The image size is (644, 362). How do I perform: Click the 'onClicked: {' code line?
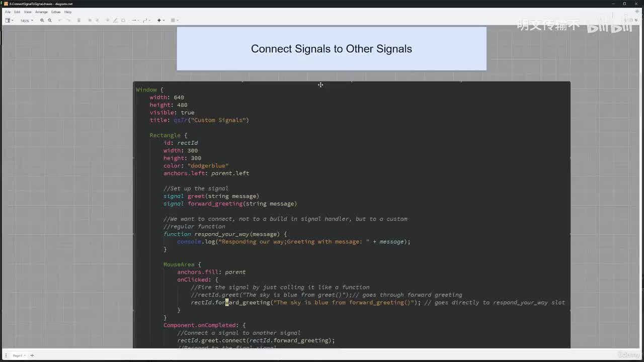[198, 280]
